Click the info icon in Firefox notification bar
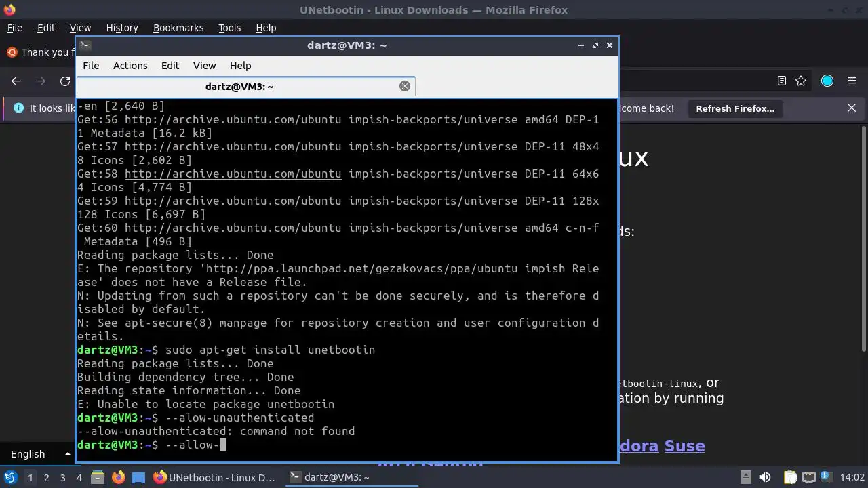The height and width of the screenshot is (488, 868). pyautogui.click(x=18, y=108)
